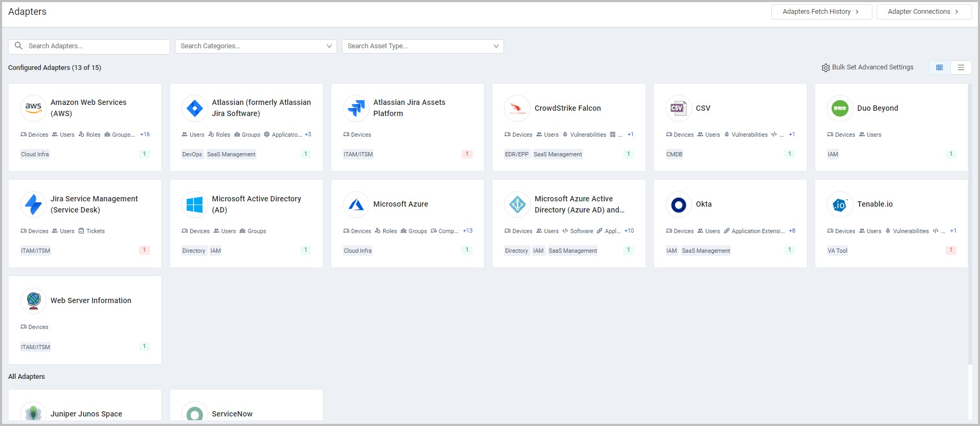Screen dimensions: 980x426
Task: Expand +16 more asset types on AWS card
Action: (145, 135)
